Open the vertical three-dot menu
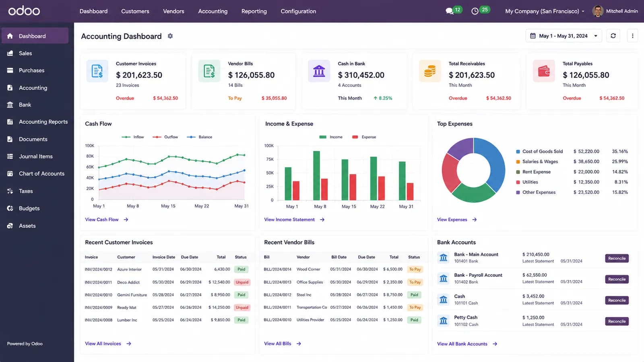The image size is (644, 362). pyautogui.click(x=632, y=36)
